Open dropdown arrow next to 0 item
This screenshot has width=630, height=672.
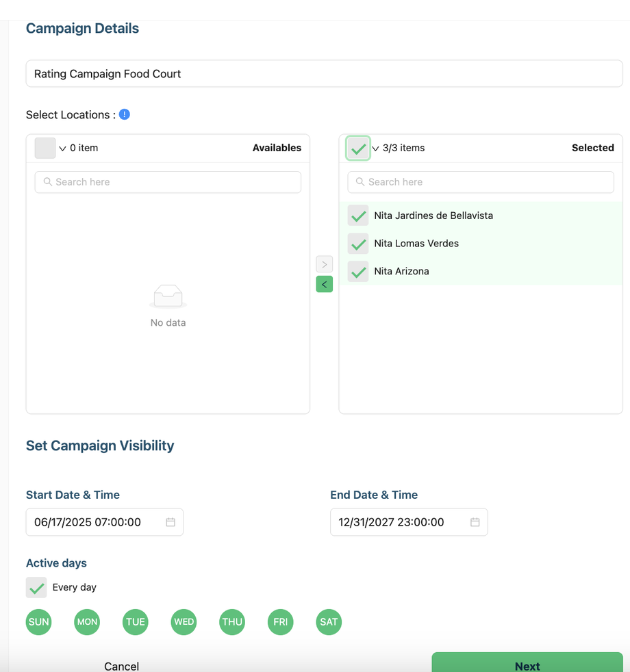(x=62, y=148)
